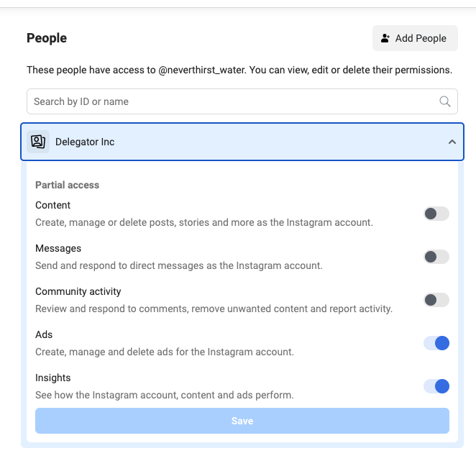Collapse the Delegator Inc section chevron
This screenshot has height=456, width=476.
(x=452, y=142)
